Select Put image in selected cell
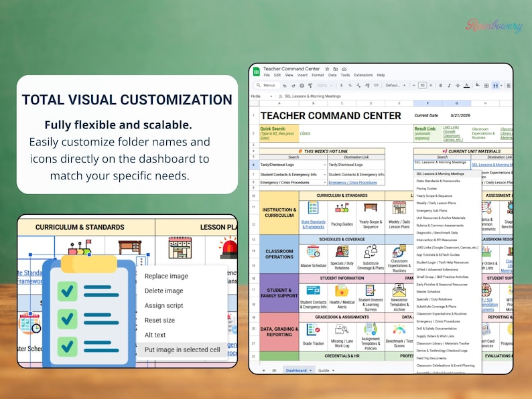This screenshot has height=399, width=532. coord(182,349)
